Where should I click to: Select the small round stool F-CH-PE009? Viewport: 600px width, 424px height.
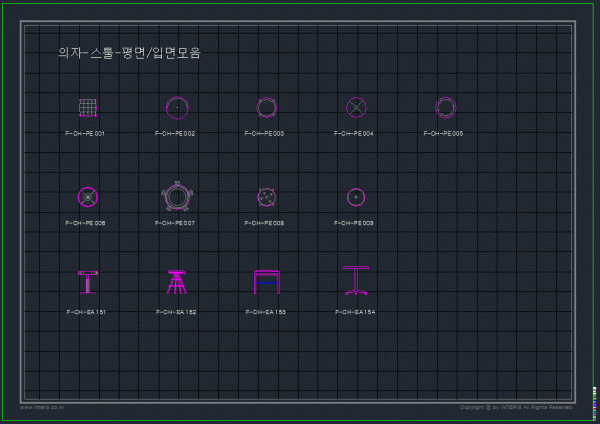tap(355, 196)
